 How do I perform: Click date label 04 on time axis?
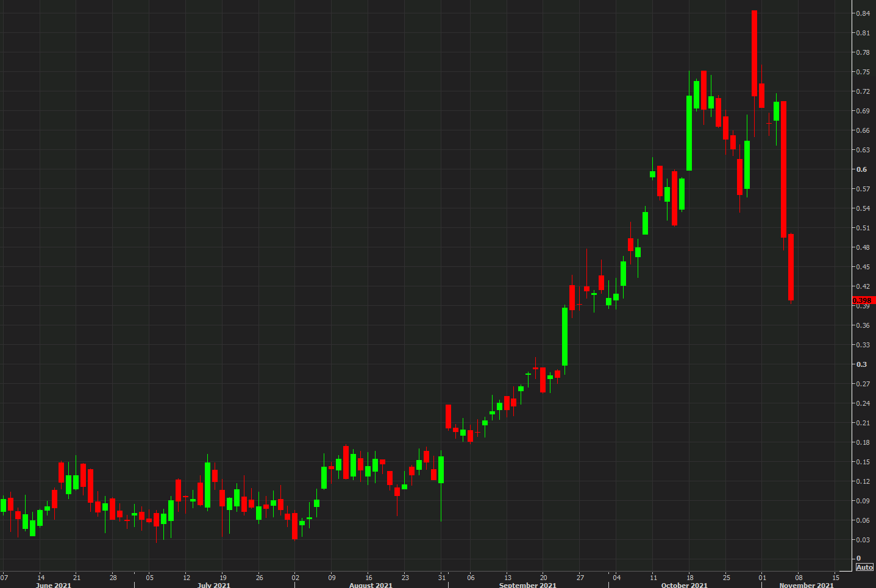click(617, 577)
